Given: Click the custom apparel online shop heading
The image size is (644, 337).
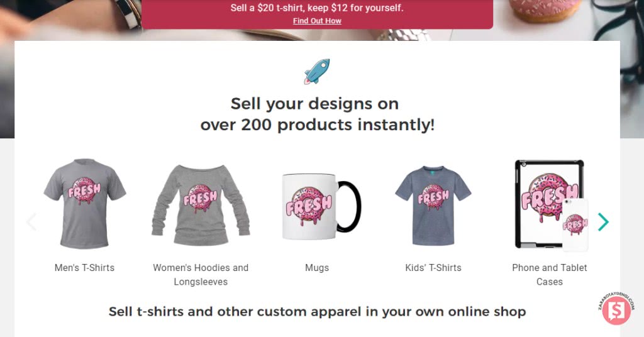Looking at the screenshot, I should pos(317,312).
